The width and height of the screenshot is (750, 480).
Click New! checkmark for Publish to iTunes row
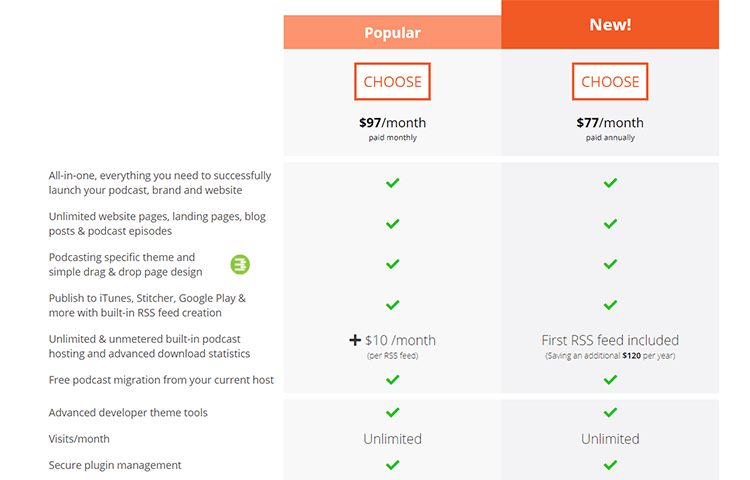tap(610, 305)
